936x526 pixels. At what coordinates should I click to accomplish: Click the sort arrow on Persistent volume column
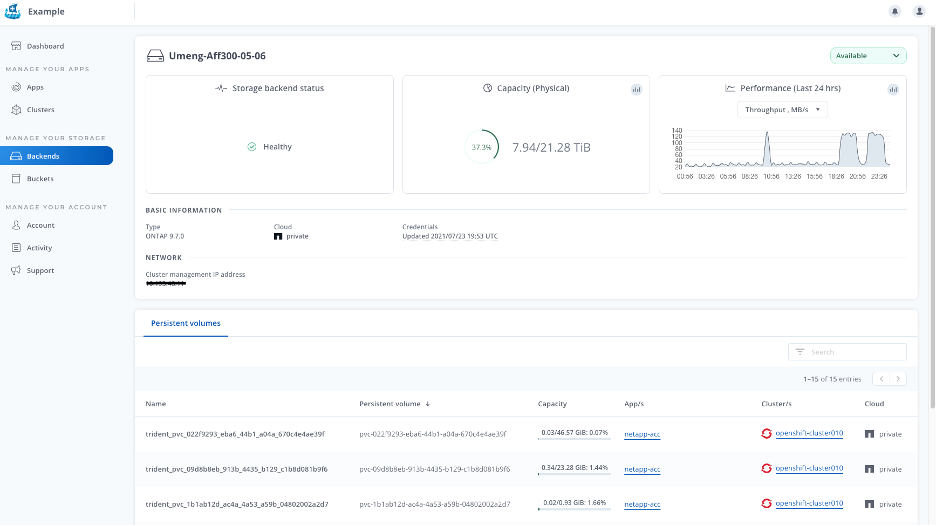click(429, 404)
